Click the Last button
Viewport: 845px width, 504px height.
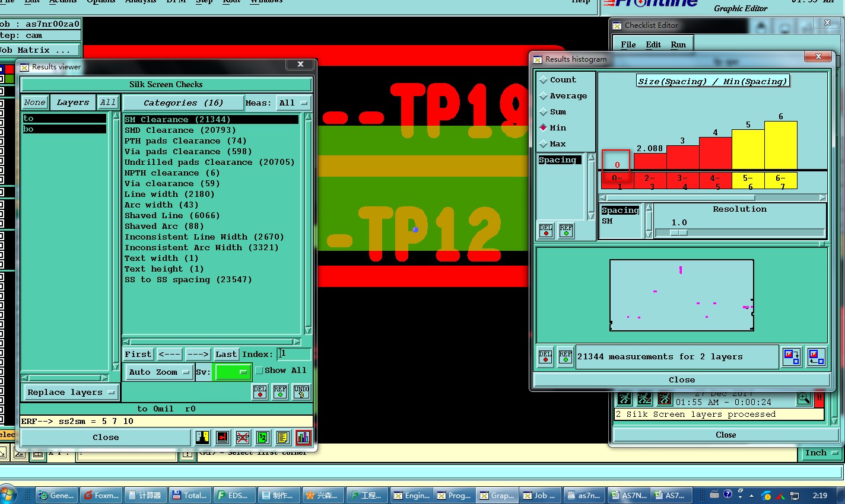point(225,354)
